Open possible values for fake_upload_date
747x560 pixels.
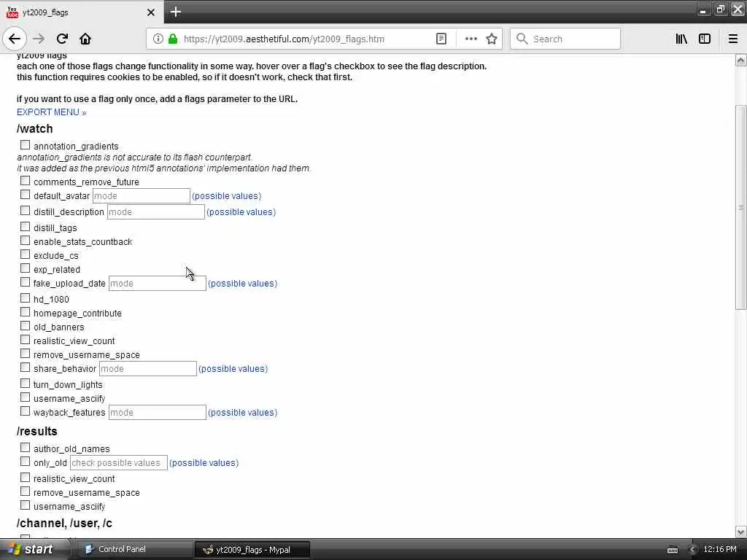(242, 284)
